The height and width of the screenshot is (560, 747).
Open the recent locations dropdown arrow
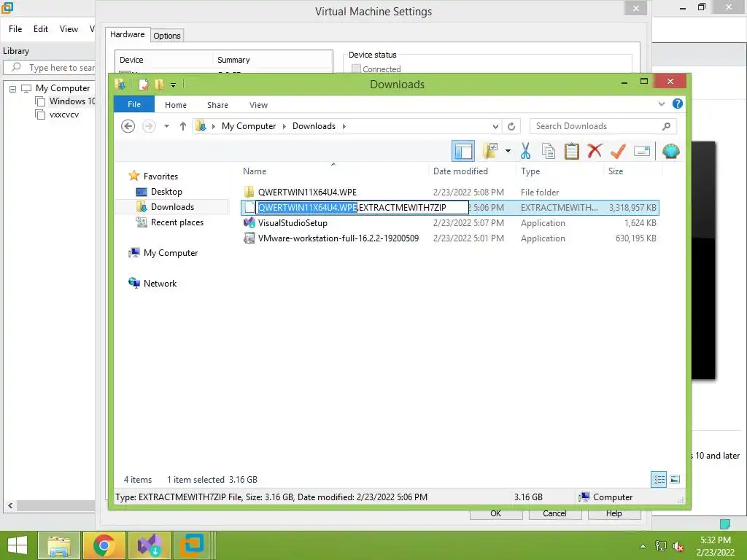[x=167, y=126]
